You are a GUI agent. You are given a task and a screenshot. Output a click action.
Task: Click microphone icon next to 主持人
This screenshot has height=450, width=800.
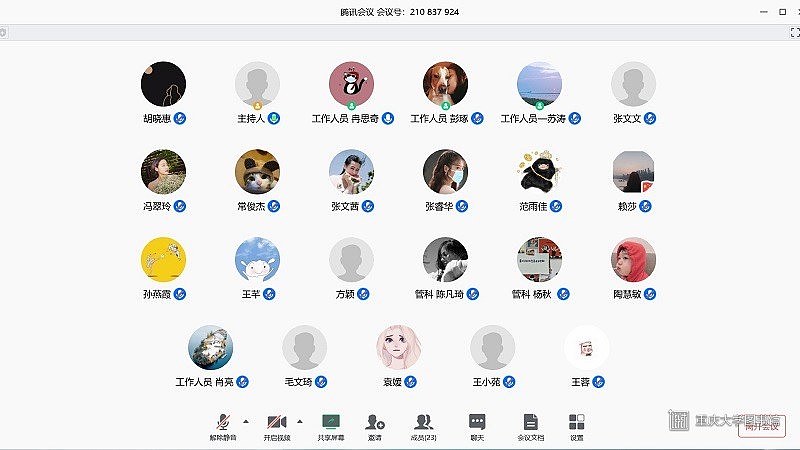point(274,118)
